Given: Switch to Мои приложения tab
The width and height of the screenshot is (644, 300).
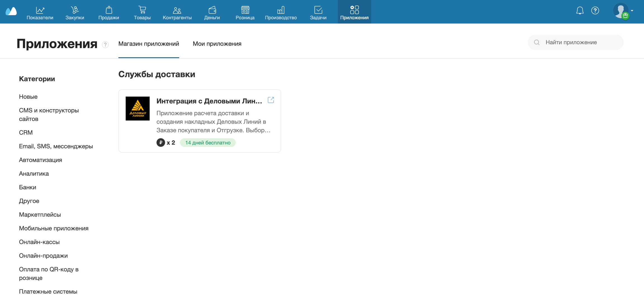Looking at the screenshot, I should pos(217,44).
